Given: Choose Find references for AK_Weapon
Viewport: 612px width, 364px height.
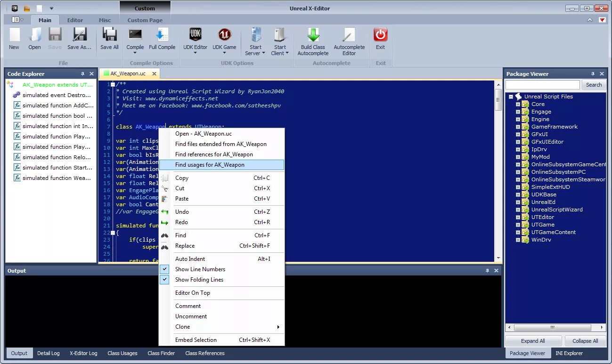Looking at the screenshot, I should pyautogui.click(x=221, y=154).
